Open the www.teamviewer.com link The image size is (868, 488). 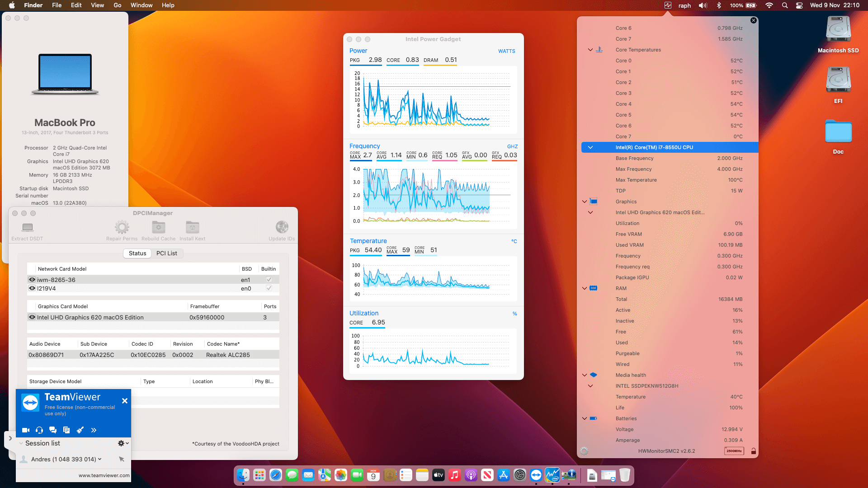[104, 475]
